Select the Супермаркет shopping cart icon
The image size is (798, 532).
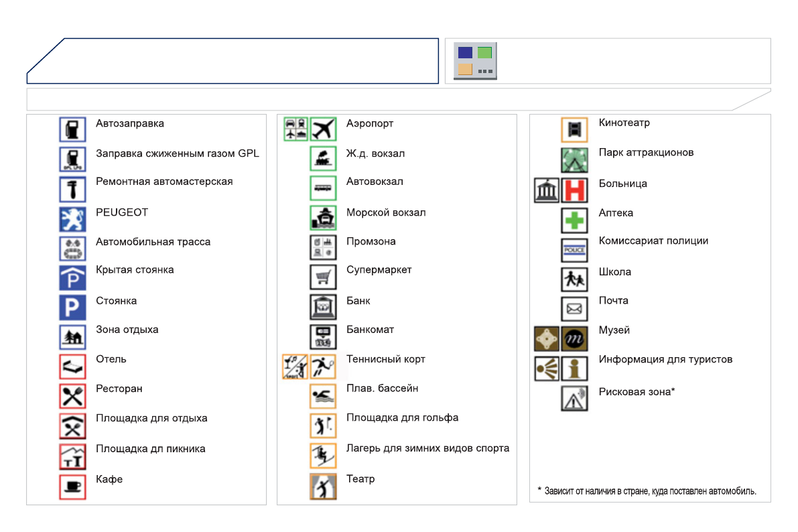tap(323, 277)
